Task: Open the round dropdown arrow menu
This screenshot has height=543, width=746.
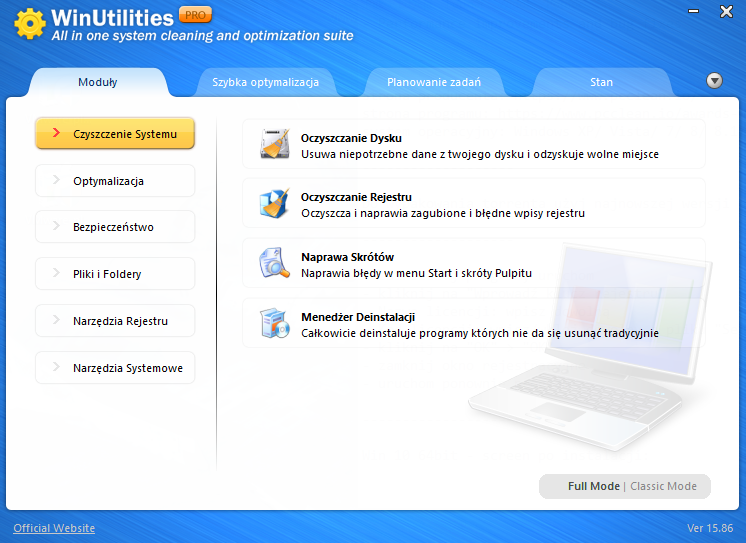Action: (x=714, y=81)
